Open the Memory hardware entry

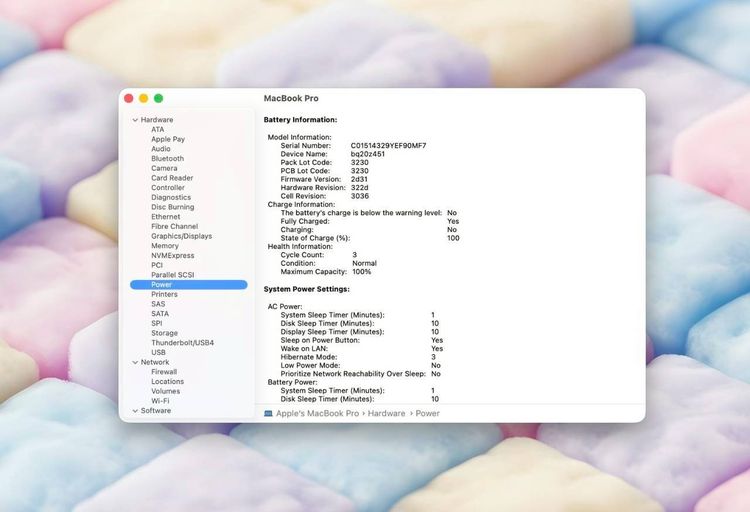(x=165, y=246)
